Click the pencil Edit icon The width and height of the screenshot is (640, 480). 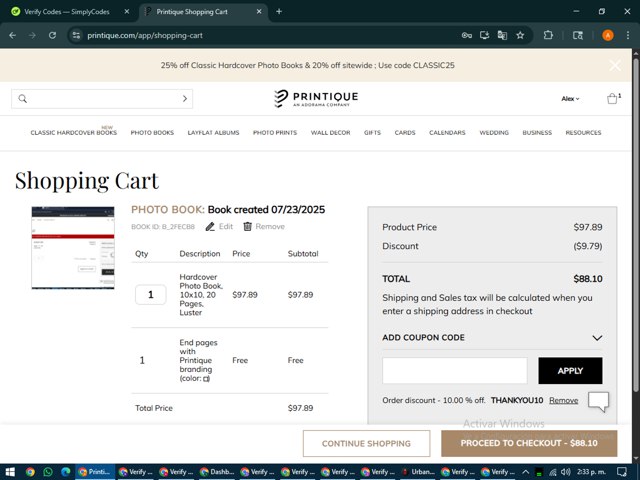[210, 227]
